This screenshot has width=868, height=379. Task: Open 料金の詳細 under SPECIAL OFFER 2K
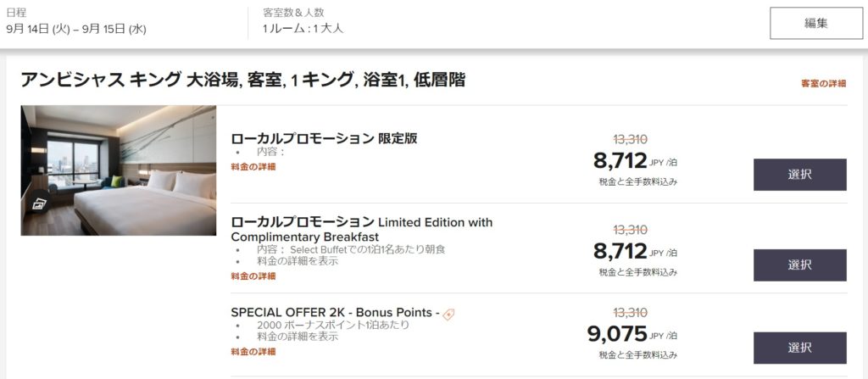253,351
